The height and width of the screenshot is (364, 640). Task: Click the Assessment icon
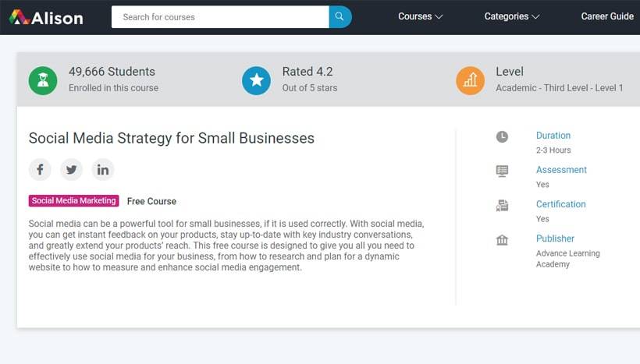(x=502, y=171)
